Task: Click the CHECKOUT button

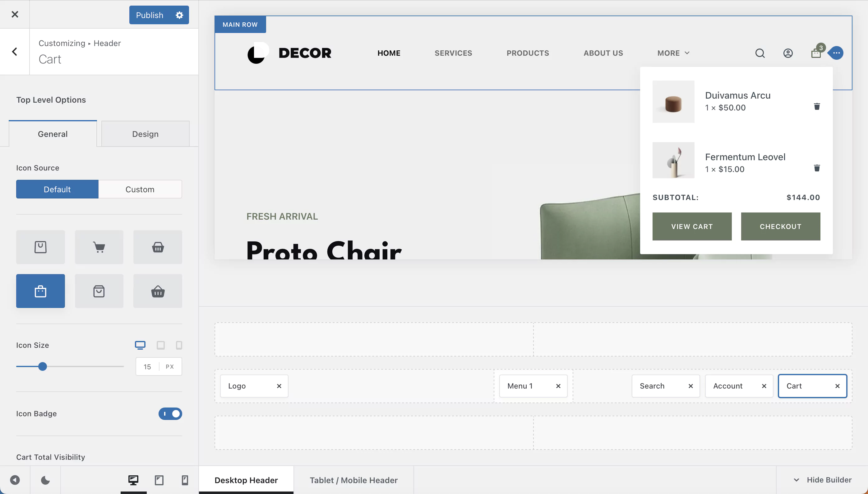Action: click(781, 227)
